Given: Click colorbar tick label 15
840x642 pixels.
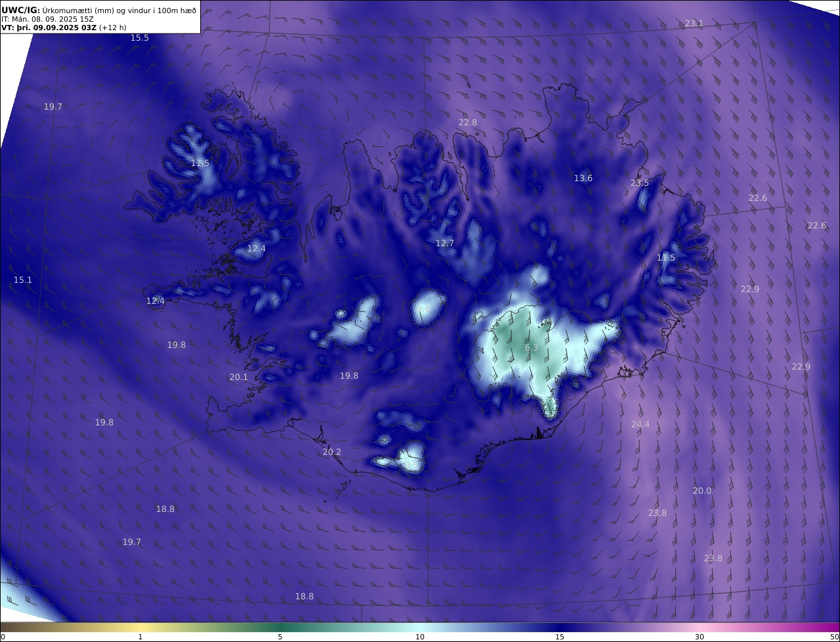Looking at the screenshot, I should 560,637.
